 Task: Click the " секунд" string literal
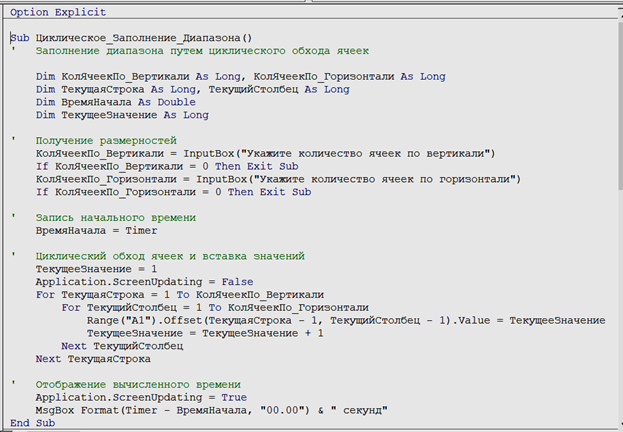click(359, 410)
